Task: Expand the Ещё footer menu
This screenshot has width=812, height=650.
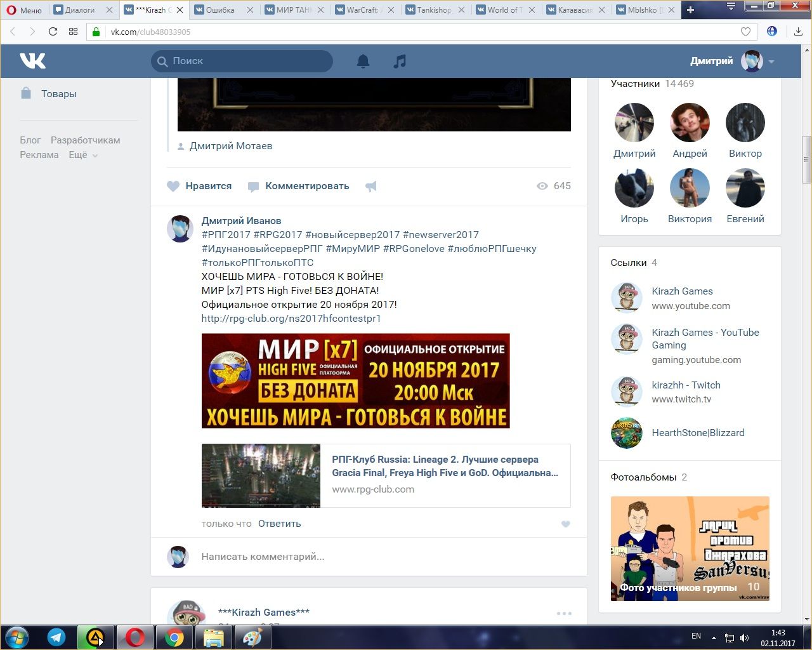Action: (83, 155)
